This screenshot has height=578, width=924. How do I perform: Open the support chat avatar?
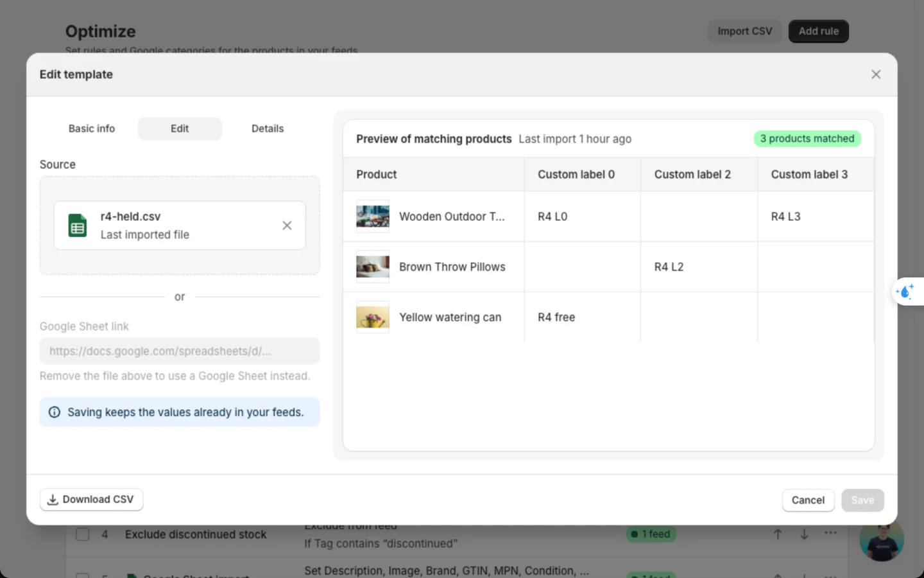pos(882,539)
